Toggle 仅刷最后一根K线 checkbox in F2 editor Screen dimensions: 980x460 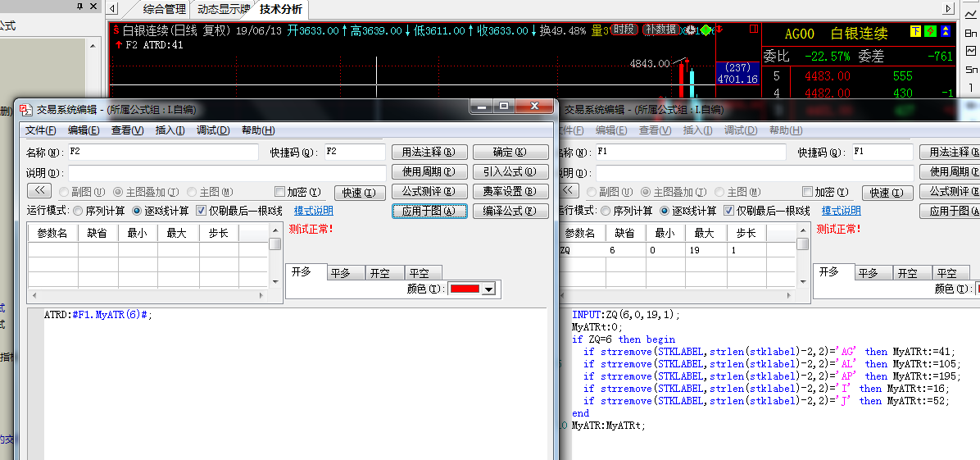click(201, 211)
